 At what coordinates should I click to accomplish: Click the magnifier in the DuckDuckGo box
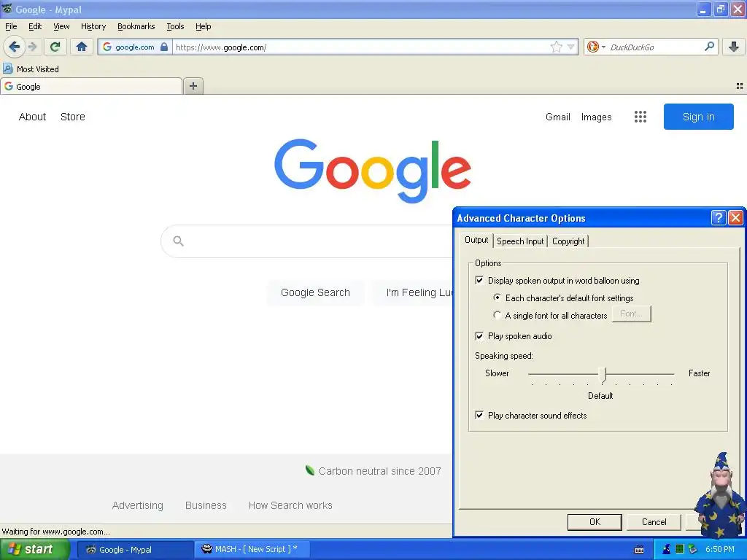[709, 47]
